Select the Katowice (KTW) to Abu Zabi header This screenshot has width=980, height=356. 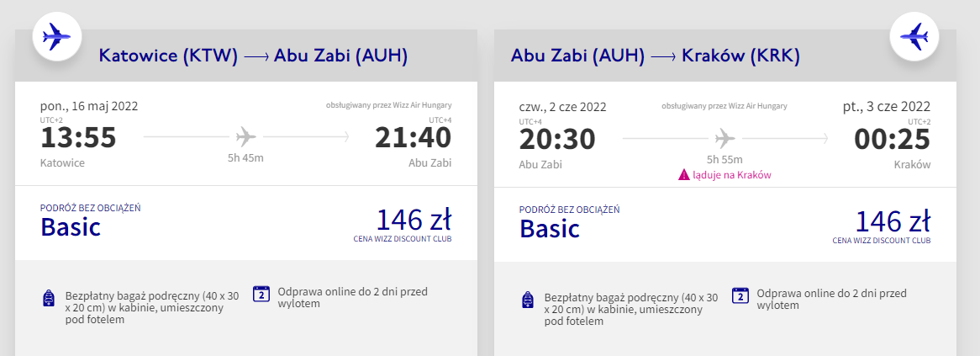(x=253, y=56)
